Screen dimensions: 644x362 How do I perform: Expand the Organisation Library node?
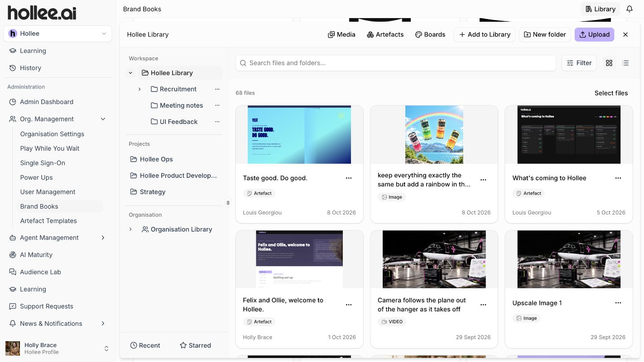coord(130,229)
